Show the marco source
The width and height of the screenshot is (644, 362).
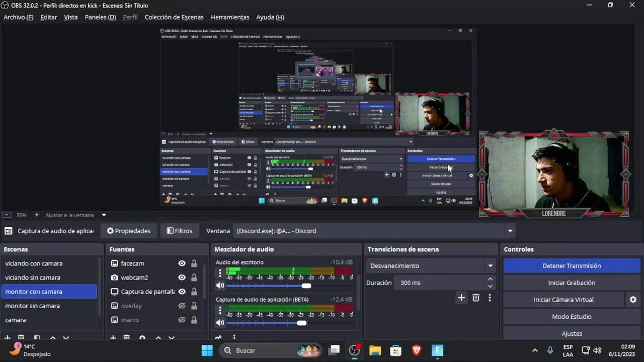click(182, 320)
